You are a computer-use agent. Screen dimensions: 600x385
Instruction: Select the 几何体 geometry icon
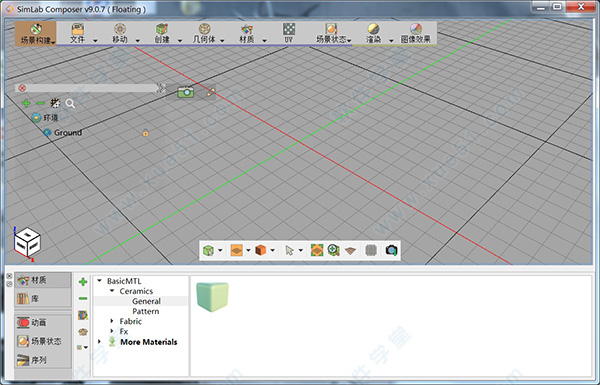[204, 29]
